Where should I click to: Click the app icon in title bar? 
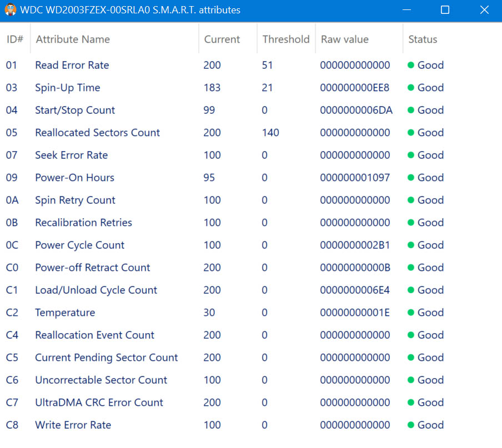[x=11, y=9]
